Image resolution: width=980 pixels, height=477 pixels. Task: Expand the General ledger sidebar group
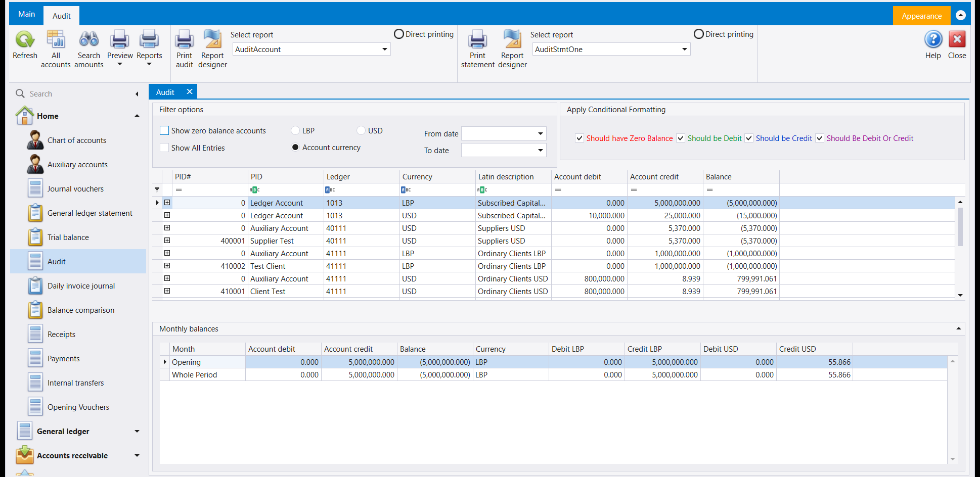(137, 431)
